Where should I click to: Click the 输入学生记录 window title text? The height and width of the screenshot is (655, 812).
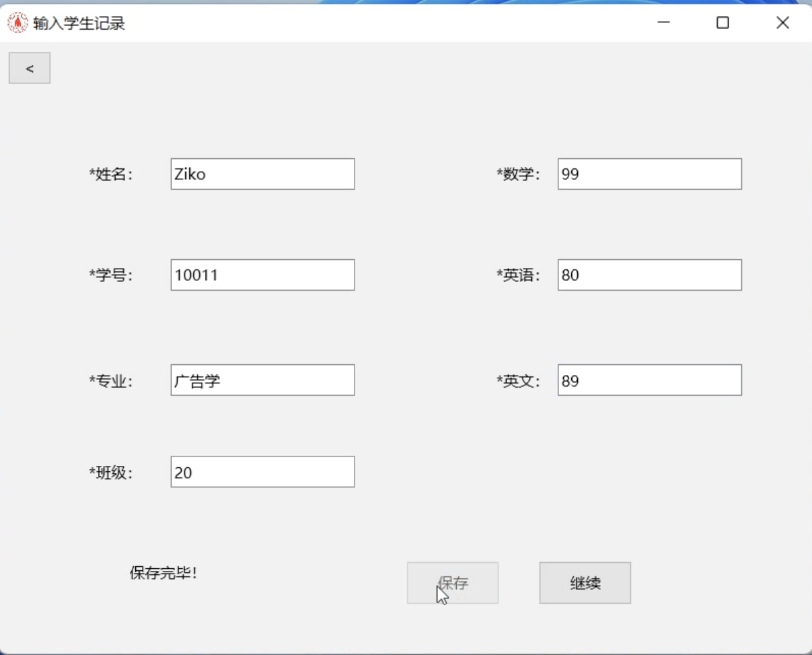[79, 24]
